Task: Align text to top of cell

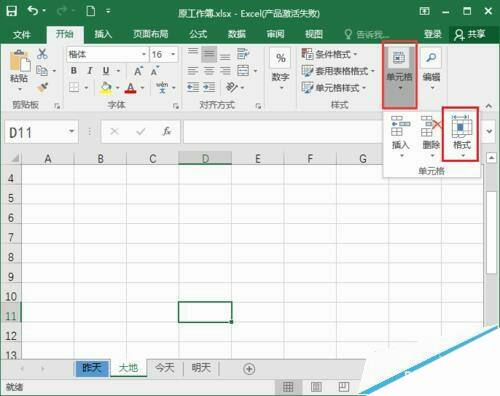Action: point(193,52)
